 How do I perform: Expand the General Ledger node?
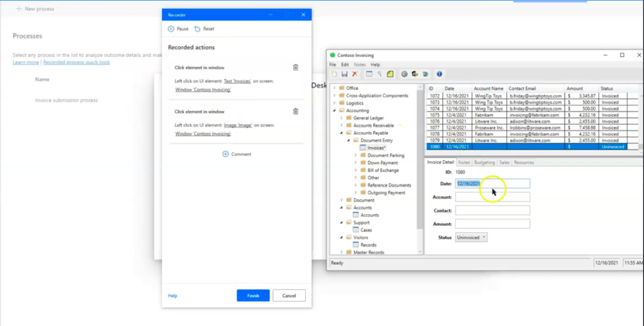tap(341, 118)
